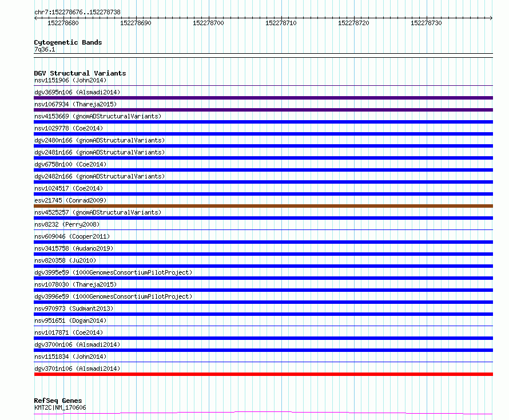Select the 7q36.1 cytogenetic band label
This screenshot has width=509, height=420.
coord(45,49)
